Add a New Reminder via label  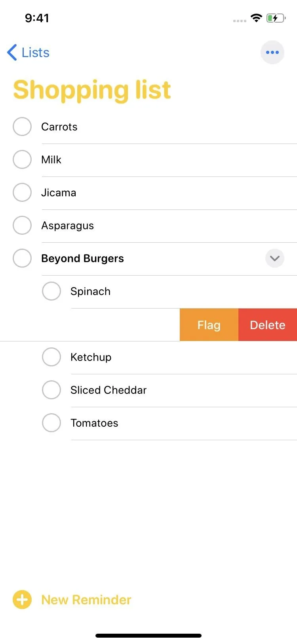(x=86, y=600)
